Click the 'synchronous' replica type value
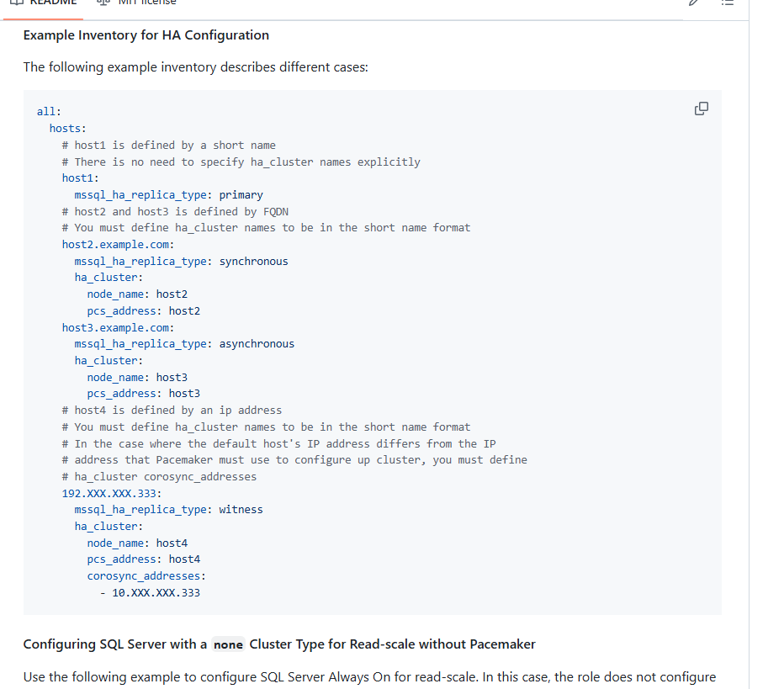Image resolution: width=784 pixels, height=689 pixels. point(253,262)
